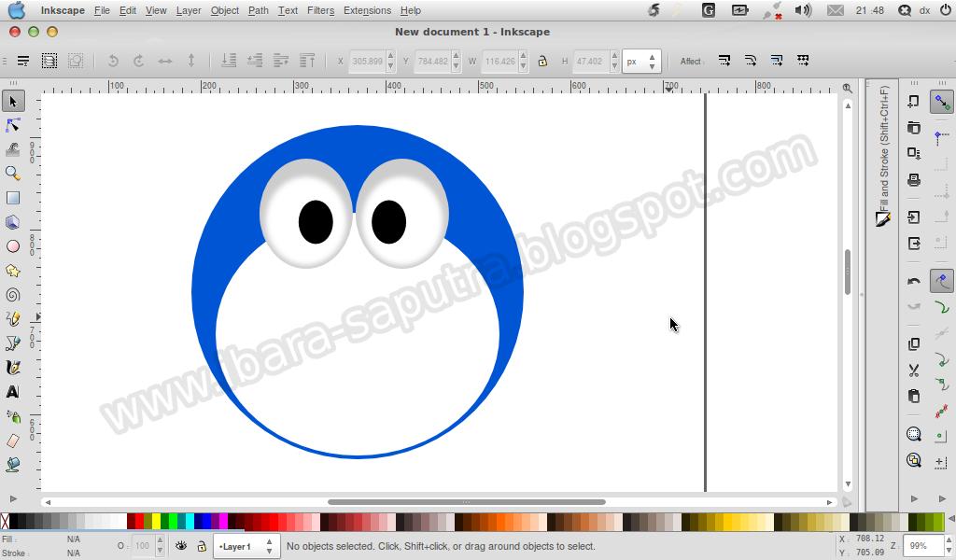Viewport: 956px width, 560px height.
Task: Open Fill and Stroke dock icon
Action: [881, 218]
